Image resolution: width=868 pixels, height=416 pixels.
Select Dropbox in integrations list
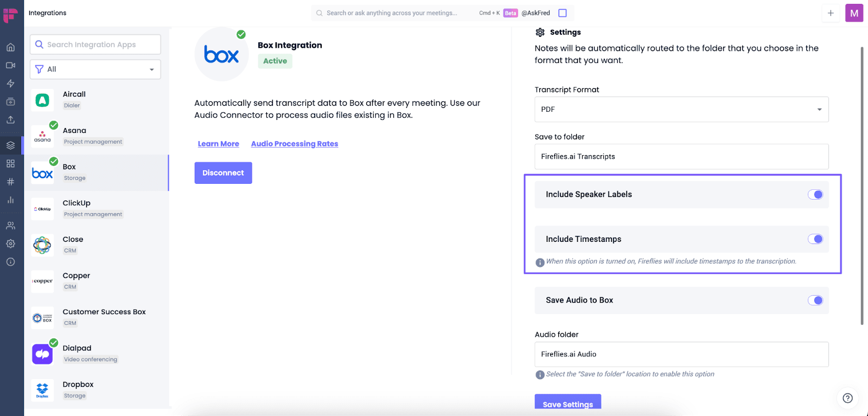[x=97, y=391]
